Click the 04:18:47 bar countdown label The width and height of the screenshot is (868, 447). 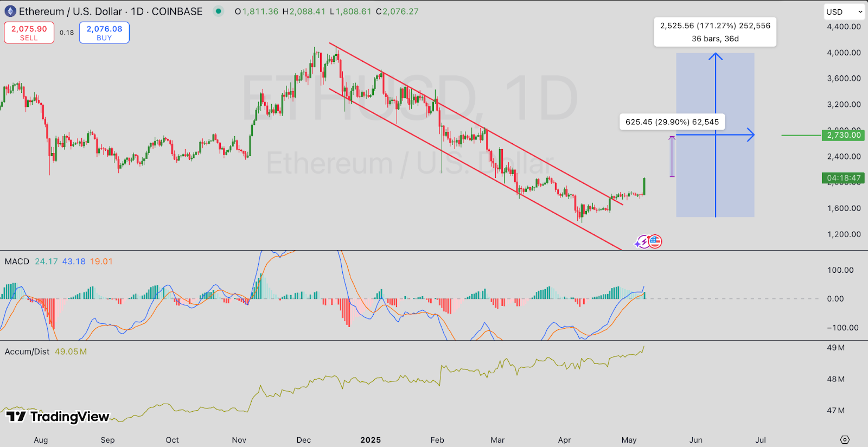[843, 178]
